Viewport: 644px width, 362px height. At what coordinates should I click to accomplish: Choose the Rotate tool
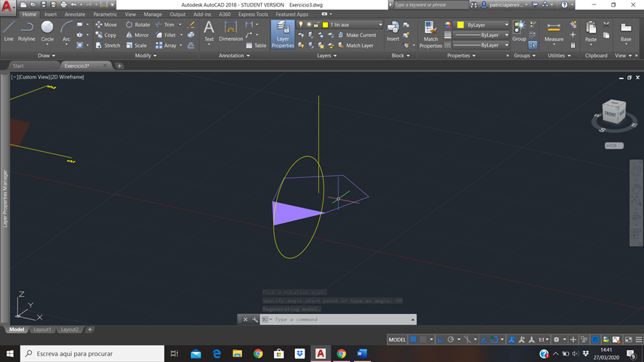coord(138,25)
